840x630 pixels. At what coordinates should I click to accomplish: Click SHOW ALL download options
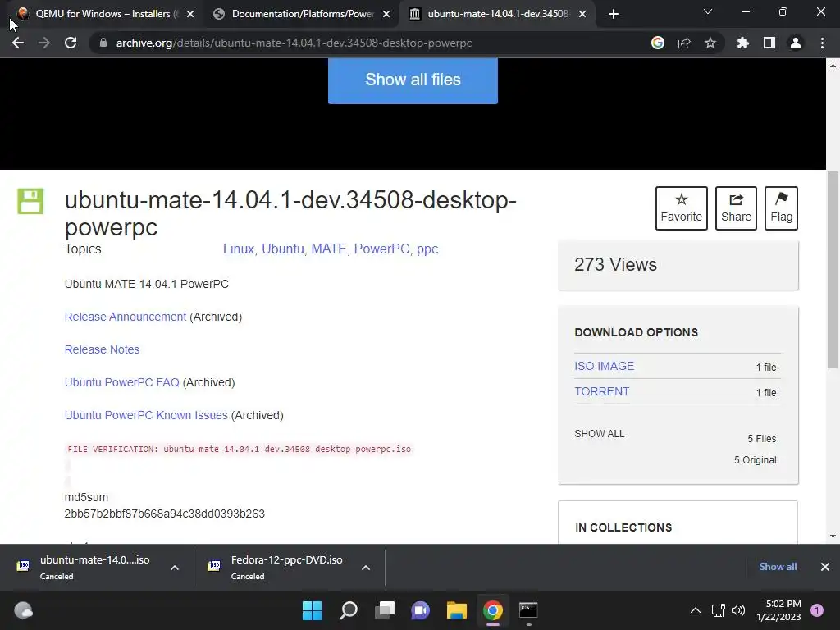[x=600, y=434]
